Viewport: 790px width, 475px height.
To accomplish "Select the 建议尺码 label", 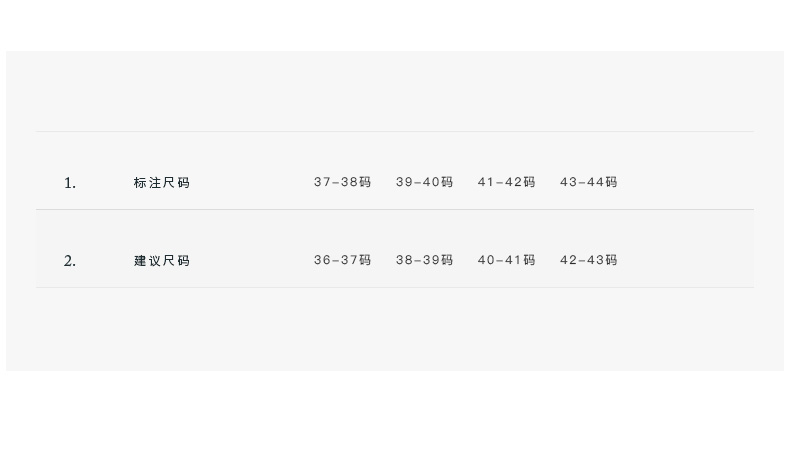I will click(x=161, y=261).
